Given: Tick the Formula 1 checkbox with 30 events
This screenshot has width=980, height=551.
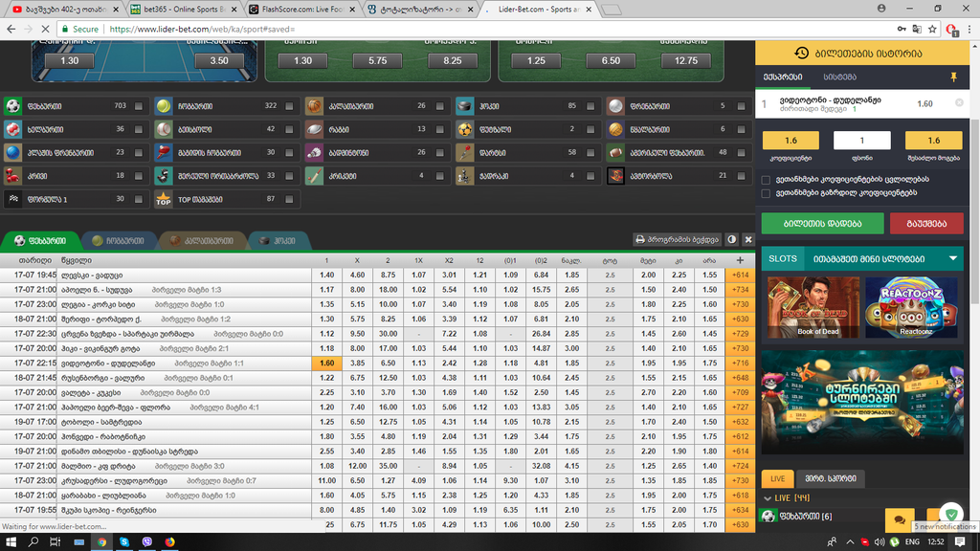Looking at the screenshot, I should 139,199.
